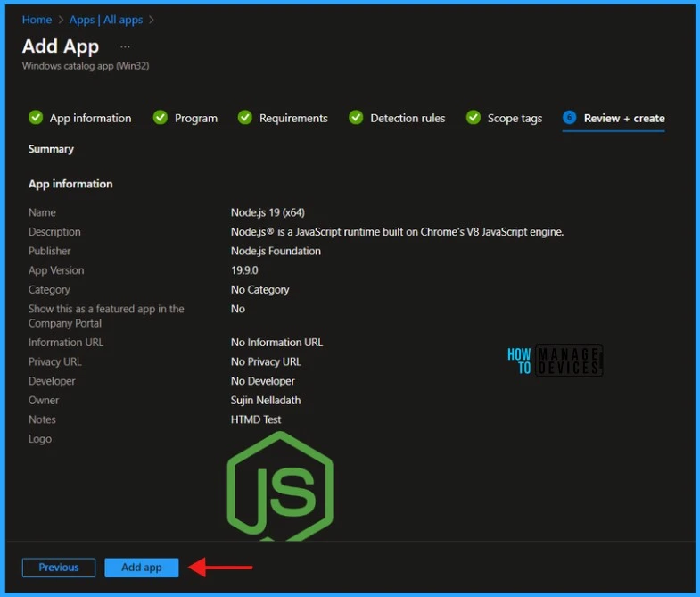This screenshot has width=700, height=597.
Task: Click the value 'No Category'
Action: pos(259,289)
